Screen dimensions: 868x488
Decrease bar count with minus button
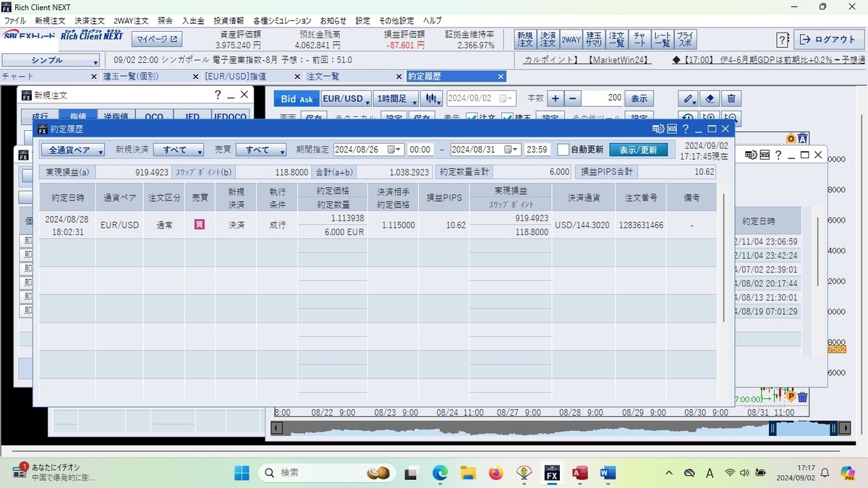click(x=572, y=99)
